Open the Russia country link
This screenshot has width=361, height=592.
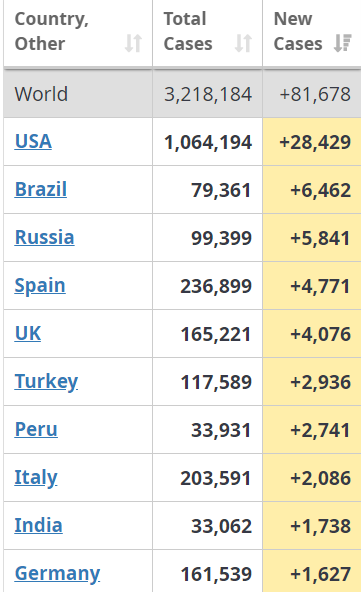pos(45,237)
